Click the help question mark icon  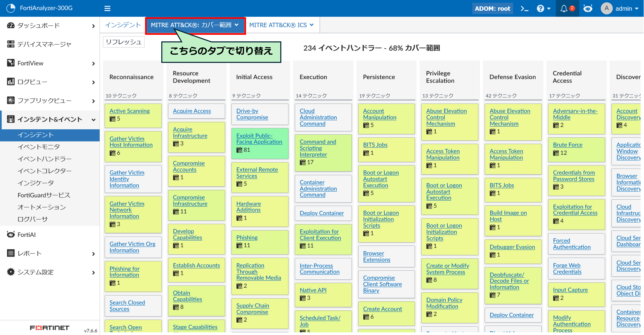tap(540, 8)
